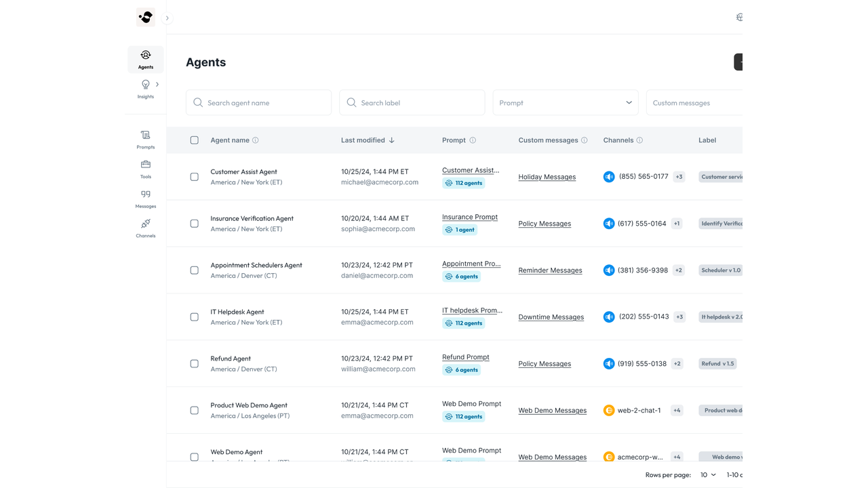The width and height of the screenshot is (868, 488).
Task: Expand +3 channels for Customer Assist Agent
Action: click(x=679, y=177)
